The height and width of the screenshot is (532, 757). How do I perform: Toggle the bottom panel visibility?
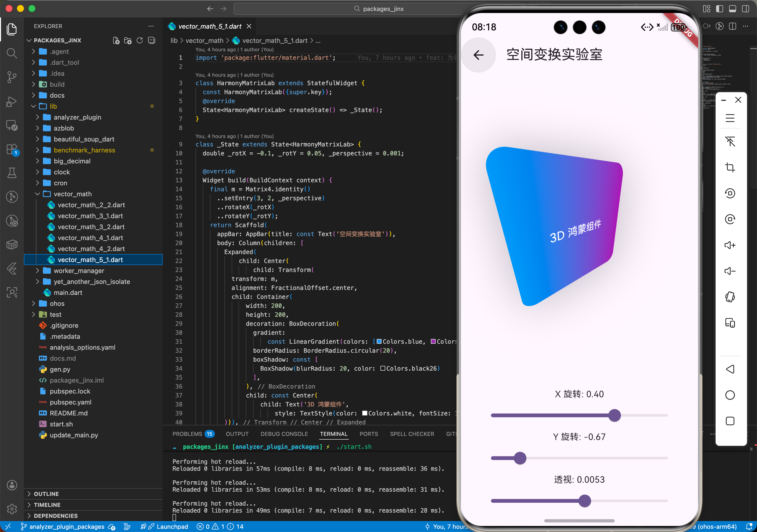tap(733, 8)
